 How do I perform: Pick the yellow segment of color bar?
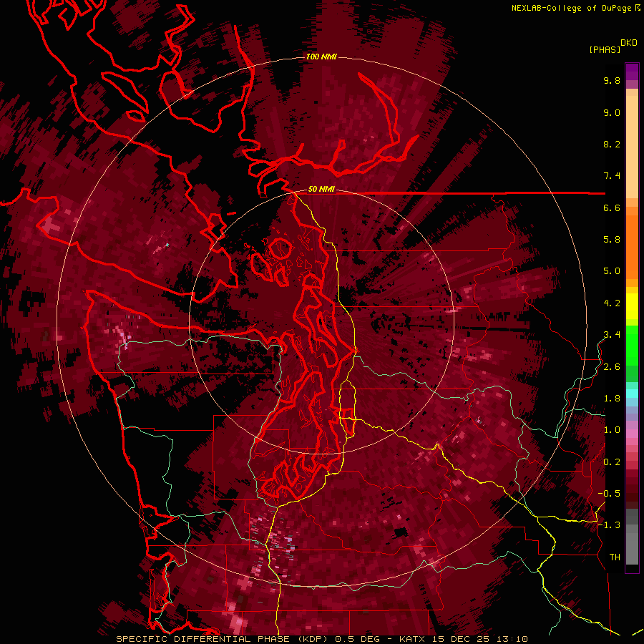tap(632, 306)
